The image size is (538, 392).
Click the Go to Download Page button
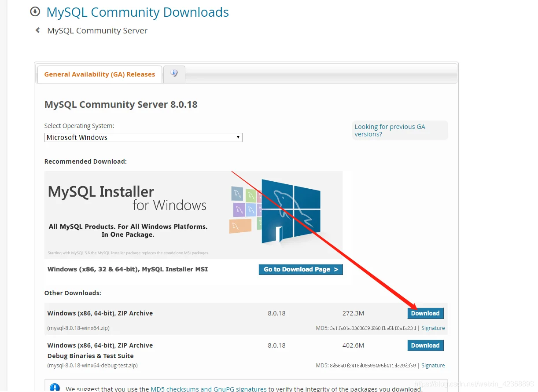tap(301, 269)
